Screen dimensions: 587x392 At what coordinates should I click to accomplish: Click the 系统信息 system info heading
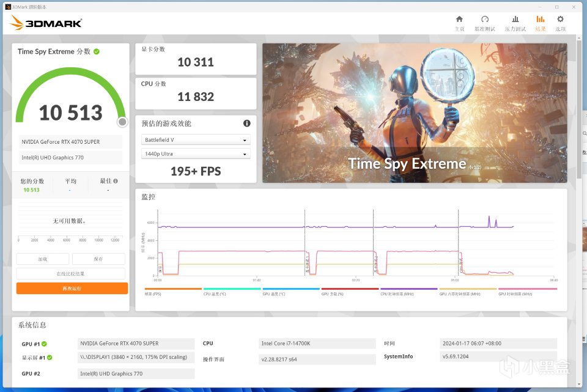32,325
